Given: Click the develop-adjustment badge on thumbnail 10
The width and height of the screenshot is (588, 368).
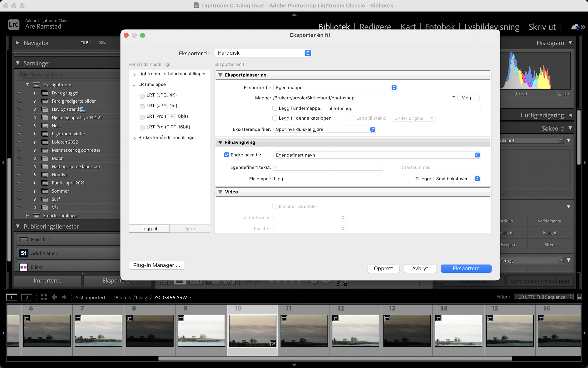Looking at the screenshot, I should pyautogui.click(x=273, y=343).
